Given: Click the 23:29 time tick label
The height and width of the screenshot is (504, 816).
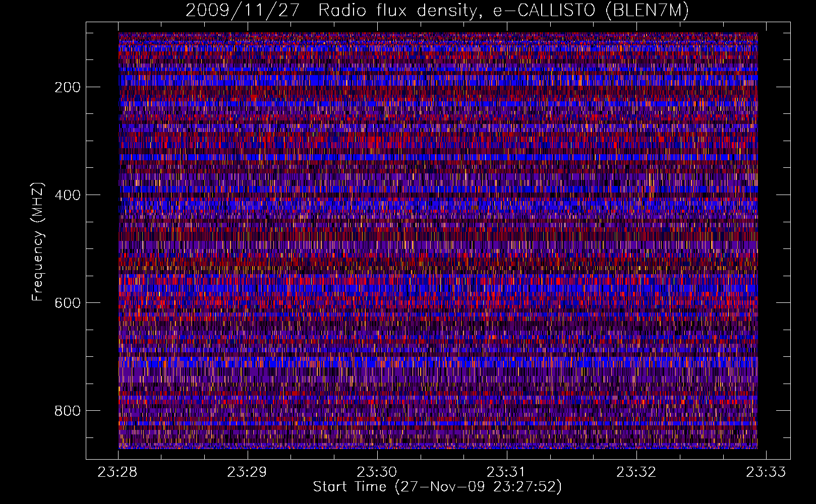Looking at the screenshot, I should (x=247, y=472).
